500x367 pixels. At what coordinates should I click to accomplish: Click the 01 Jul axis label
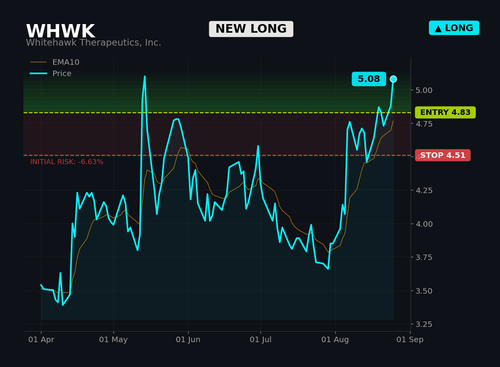[x=260, y=340]
